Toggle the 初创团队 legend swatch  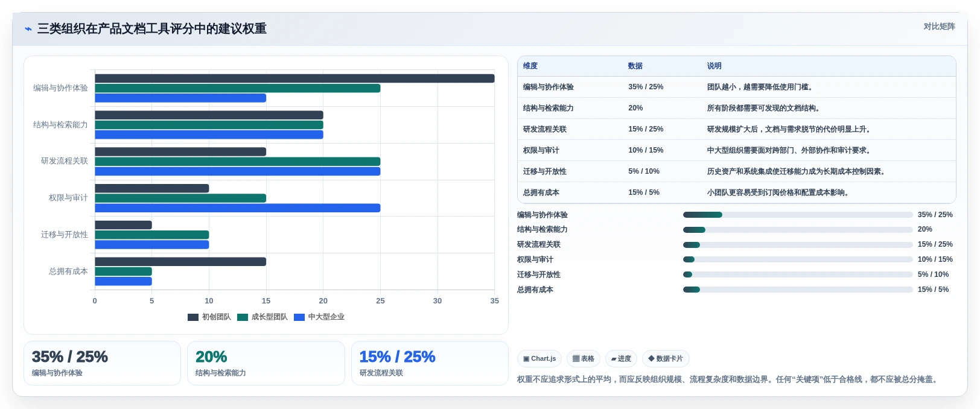pos(193,317)
